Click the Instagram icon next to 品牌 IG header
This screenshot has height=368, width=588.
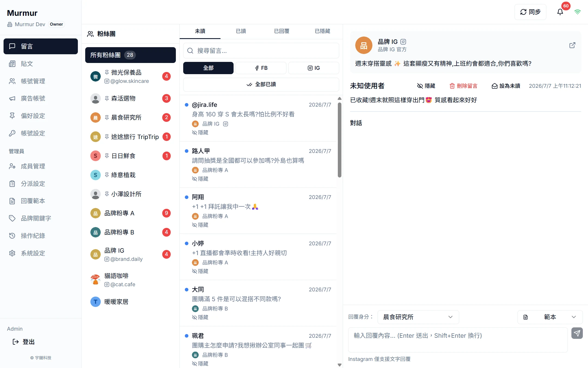point(403,42)
